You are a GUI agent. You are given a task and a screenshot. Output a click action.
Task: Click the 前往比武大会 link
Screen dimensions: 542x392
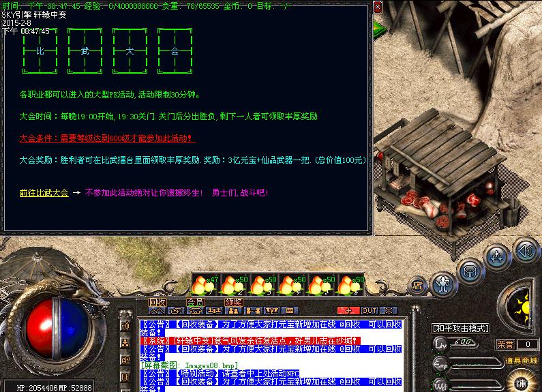click(44, 193)
